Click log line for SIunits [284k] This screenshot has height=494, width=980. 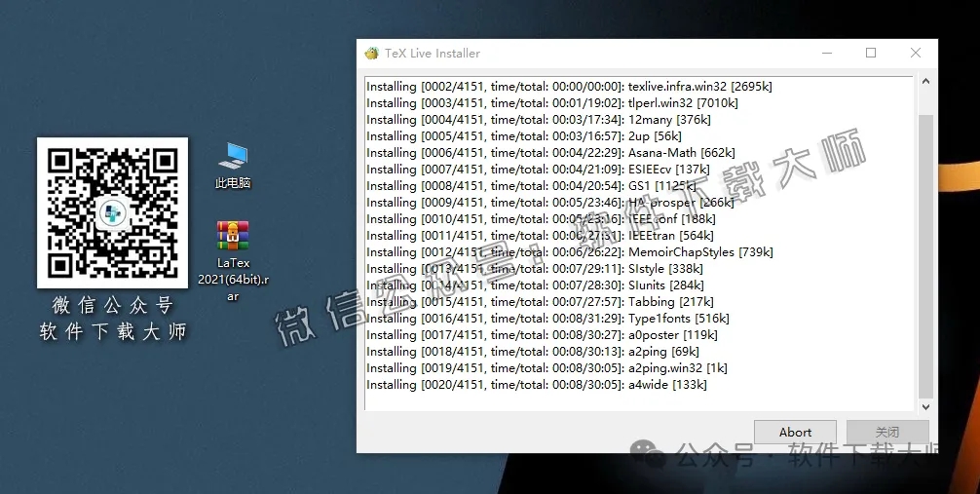pyautogui.click(x=535, y=285)
